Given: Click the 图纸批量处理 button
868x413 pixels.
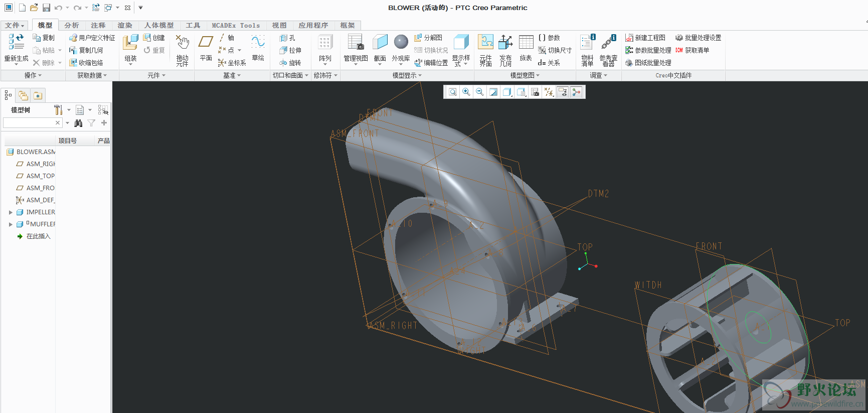Looking at the screenshot, I should [x=648, y=63].
